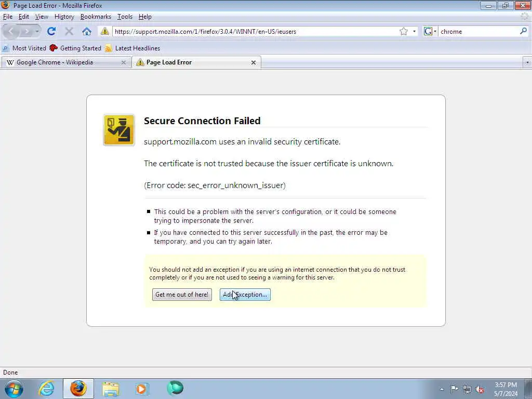The height and width of the screenshot is (399, 532).
Task: Go to the Home page
Action: click(x=87, y=32)
